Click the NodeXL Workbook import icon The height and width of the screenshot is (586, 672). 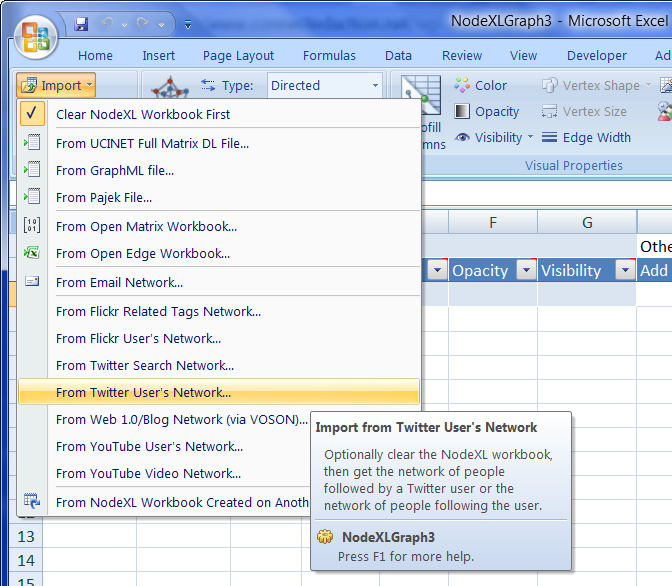click(32, 502)
